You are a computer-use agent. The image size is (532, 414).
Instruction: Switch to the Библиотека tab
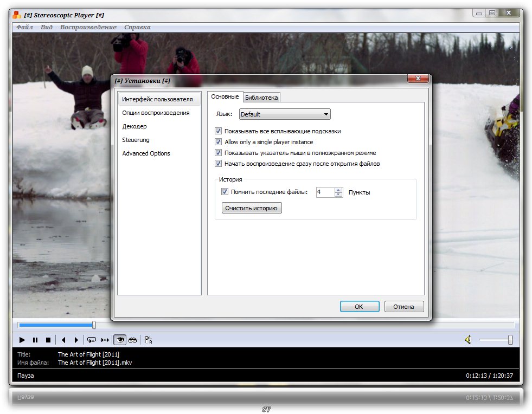[261, 98]
